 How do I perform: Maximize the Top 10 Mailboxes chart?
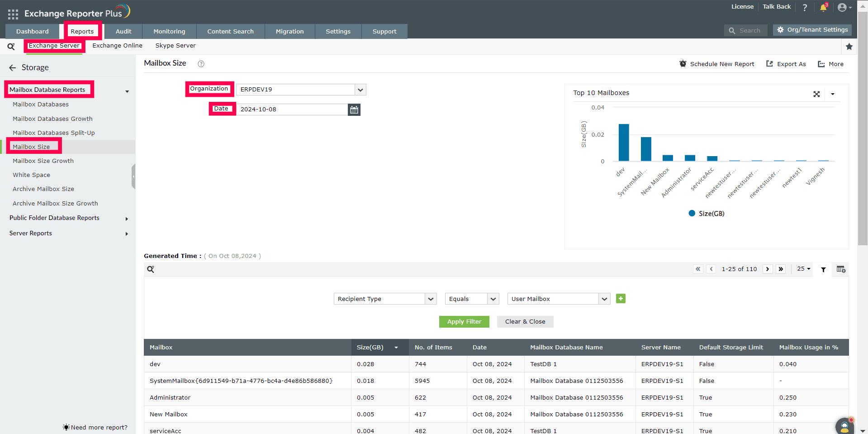(x=816, y=94)
